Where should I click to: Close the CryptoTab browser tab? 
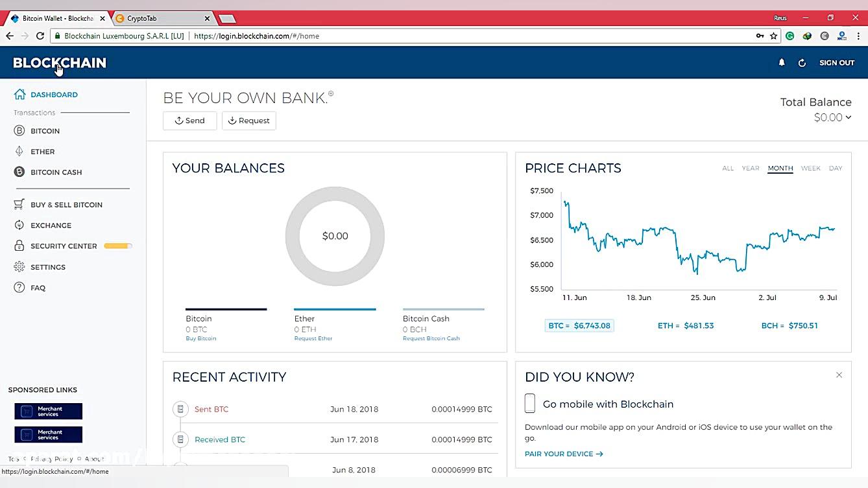click(208, 19)
